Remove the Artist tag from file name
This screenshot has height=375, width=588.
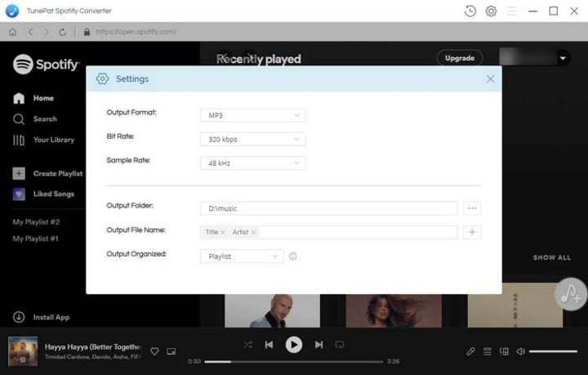(253, 232)
